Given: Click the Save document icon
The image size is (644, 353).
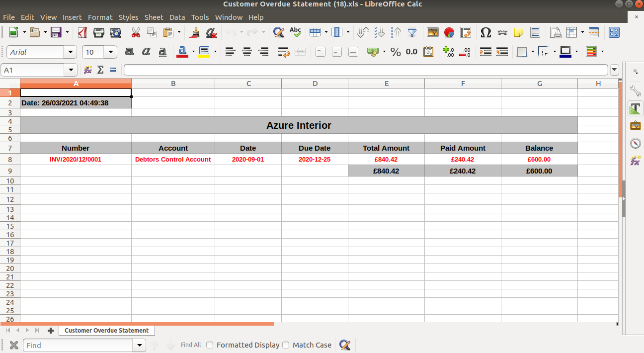Looking at the screenshot, I should coord(56,33).
